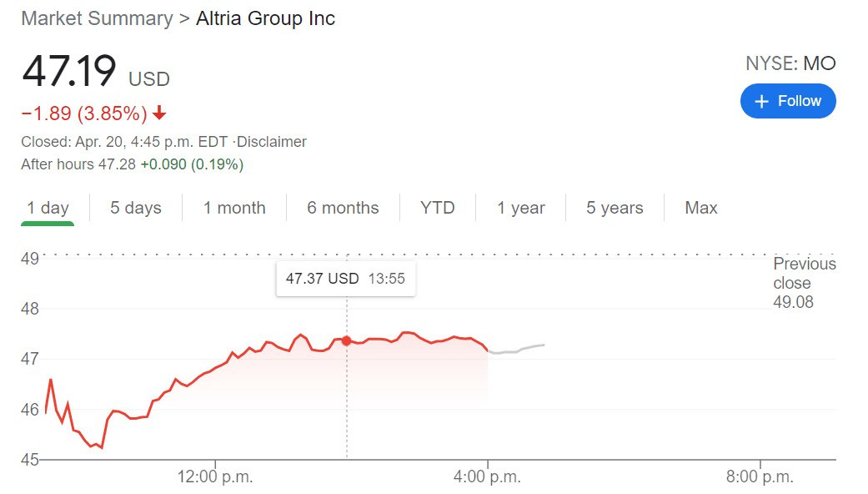The height and width of the screenshot is (494, 868).
Task: Click the 47.37 USD tooltip
Action: click(345, 279)
